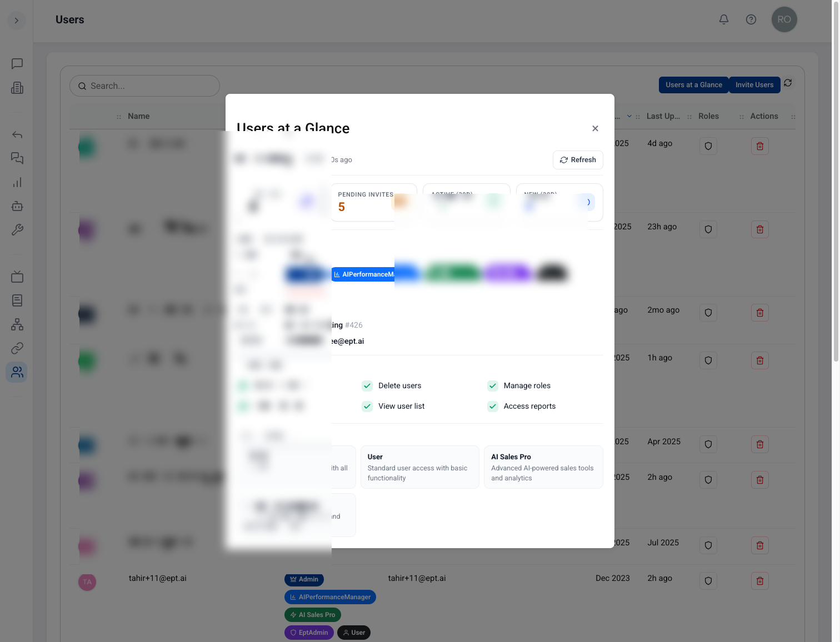Open the bar chart analytics icon
Screen dimensions: 840x642
pyautogui.click(x=17, y=182)
